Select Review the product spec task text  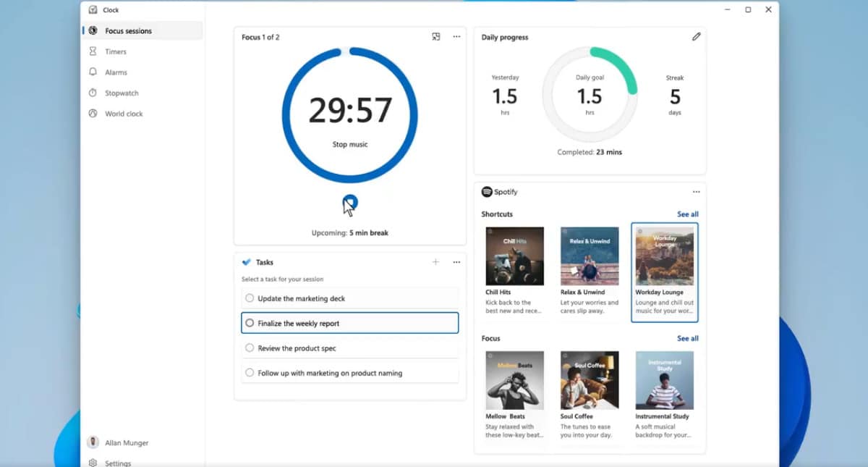297,348
